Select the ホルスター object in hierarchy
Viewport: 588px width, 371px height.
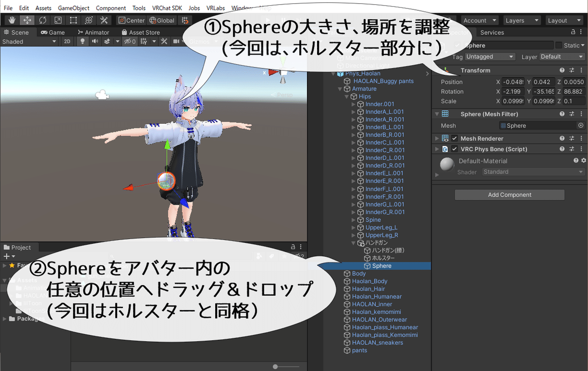(x=383, y=258)
